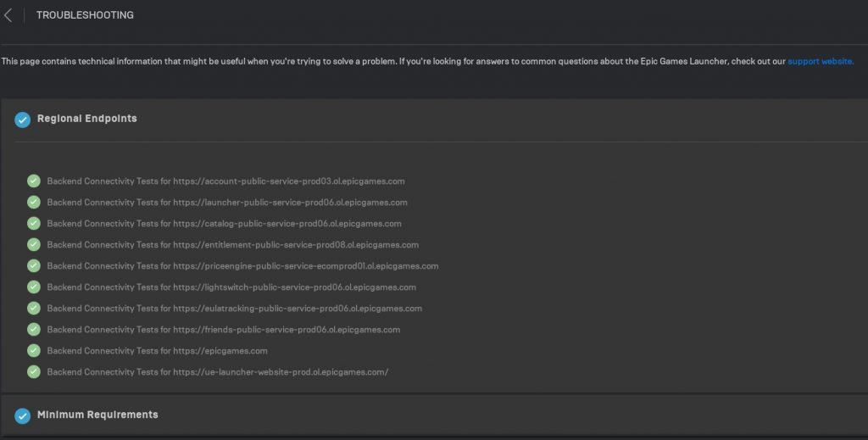Collapse the Regional Endpoints section header
868x440 pixels.
point(434,120)
